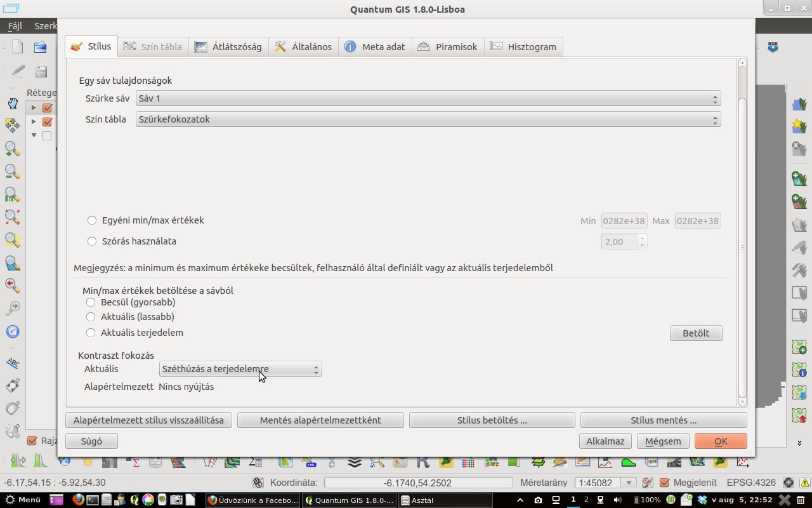Select Aktuális (lassabb) radio option
This screenshot has width=812, height=508.
(91, 317)
